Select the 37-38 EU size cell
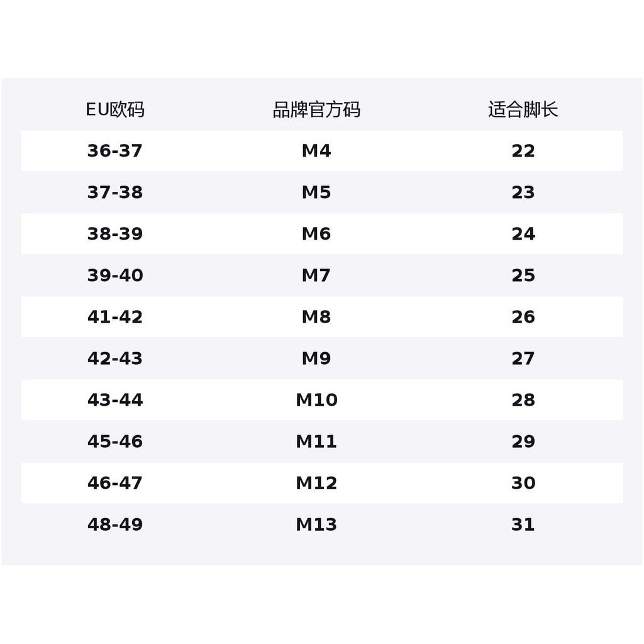Screen dimensions: 644x644 click(x=115, y=192)
